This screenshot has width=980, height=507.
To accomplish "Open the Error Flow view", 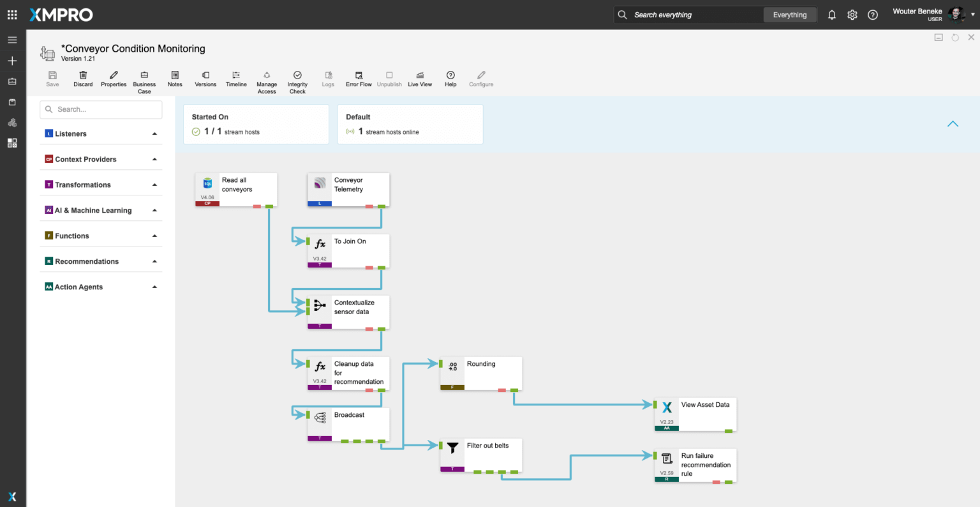I will (x=359, y=75).
